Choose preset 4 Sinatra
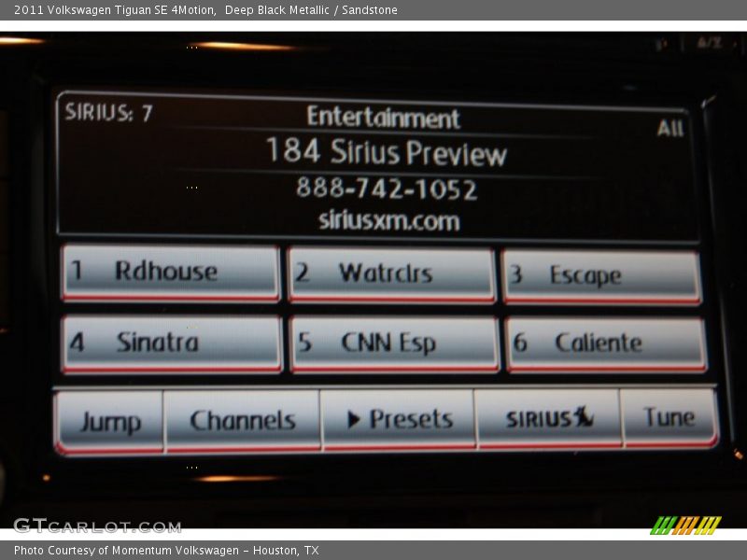 tap(172, 343)
